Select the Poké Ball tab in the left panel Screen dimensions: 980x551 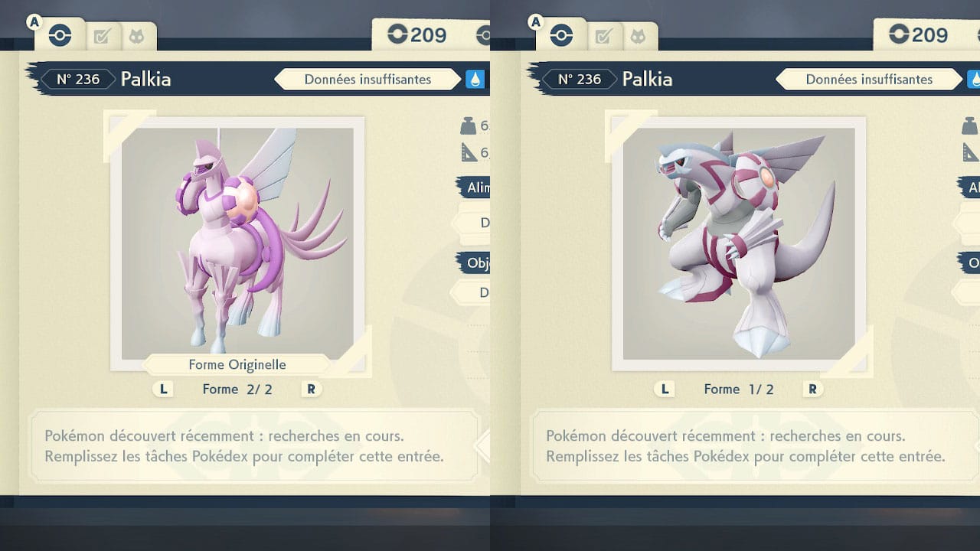[60, 35]
